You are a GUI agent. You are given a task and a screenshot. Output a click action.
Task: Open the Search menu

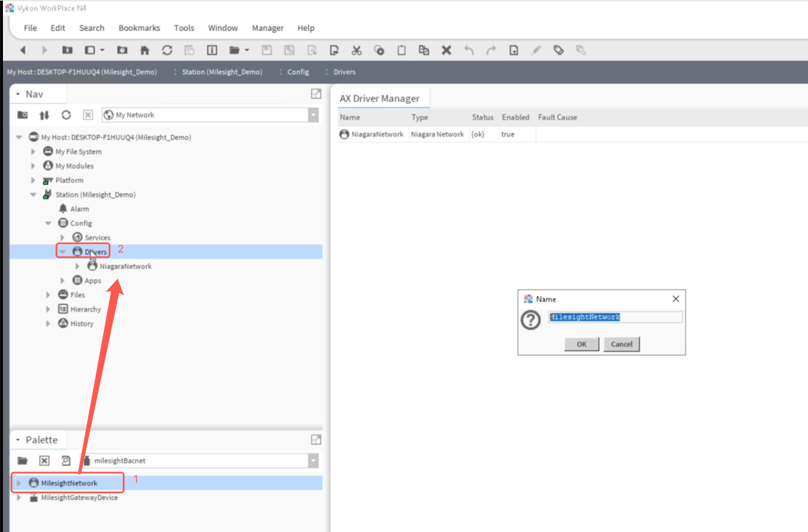click(x=92, y=28)
